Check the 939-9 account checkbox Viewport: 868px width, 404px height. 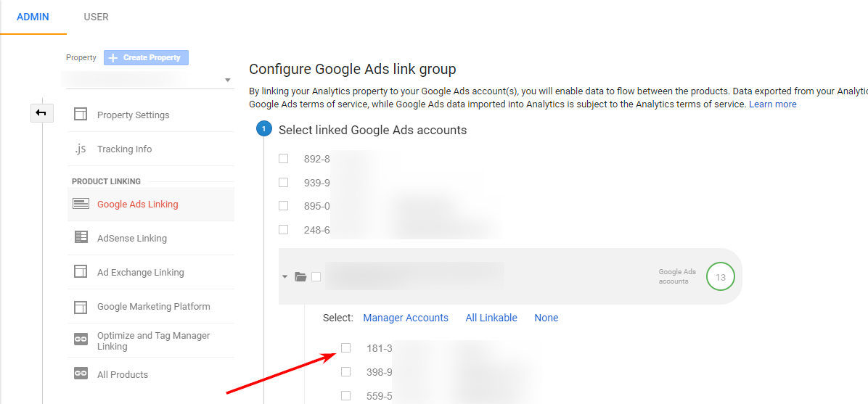[x=284, y=182]
